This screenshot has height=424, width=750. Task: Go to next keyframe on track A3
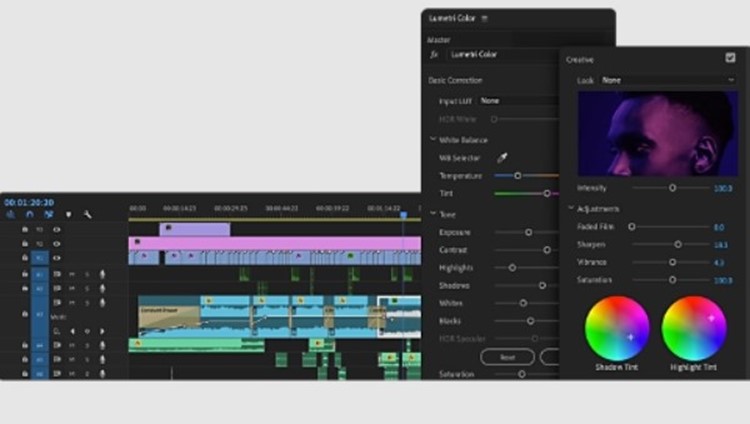tap(102, 331)
